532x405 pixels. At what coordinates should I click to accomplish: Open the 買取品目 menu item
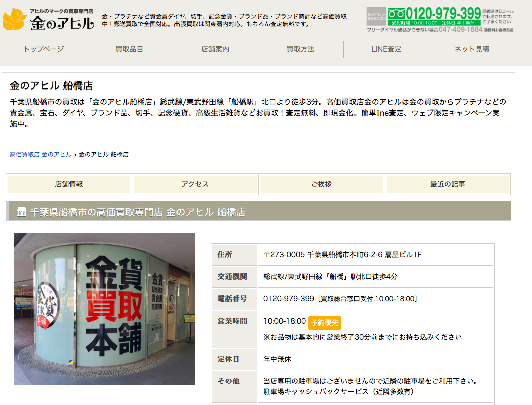pos(128,49)
